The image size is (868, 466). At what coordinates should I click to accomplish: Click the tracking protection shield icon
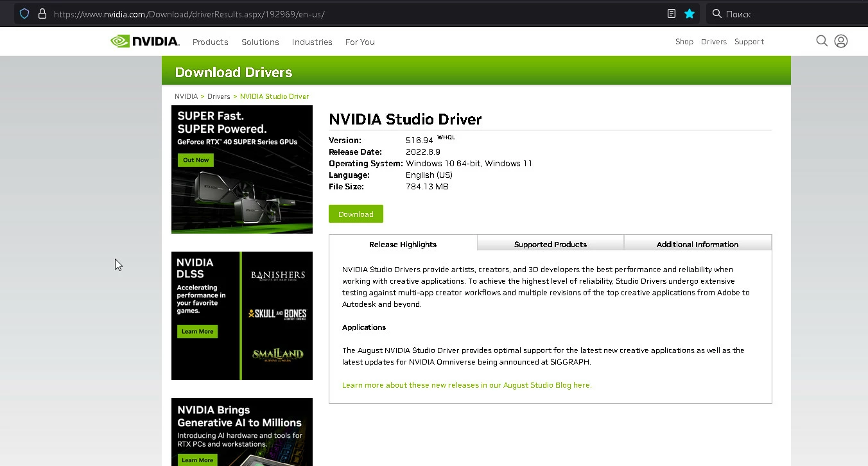click(x=24, y=13)
